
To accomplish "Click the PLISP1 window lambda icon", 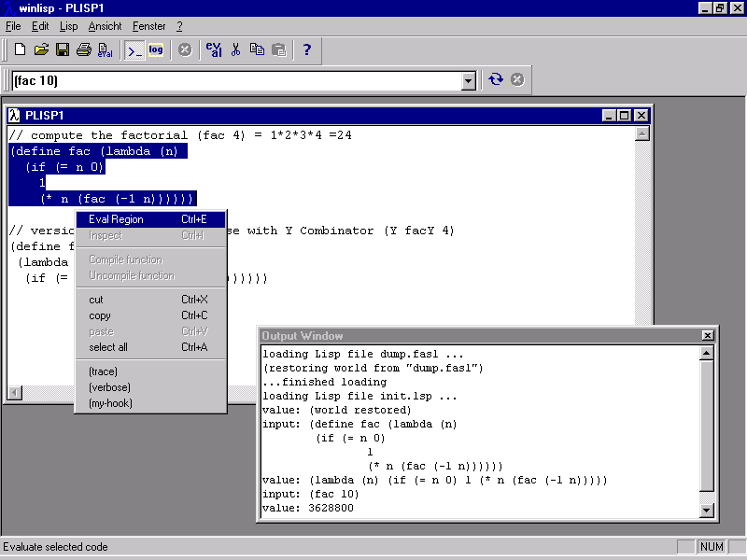I will [x=15, y=115].
